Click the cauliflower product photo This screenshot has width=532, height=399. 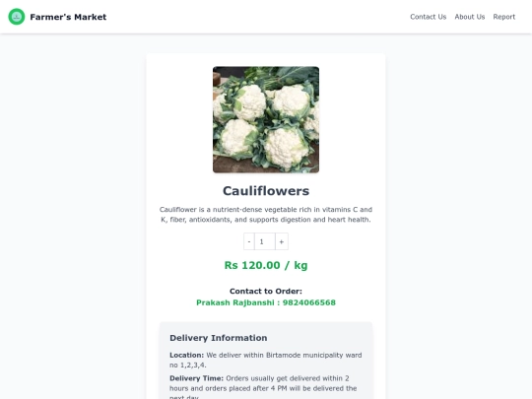pyautogui.click(x=266, y=119)
